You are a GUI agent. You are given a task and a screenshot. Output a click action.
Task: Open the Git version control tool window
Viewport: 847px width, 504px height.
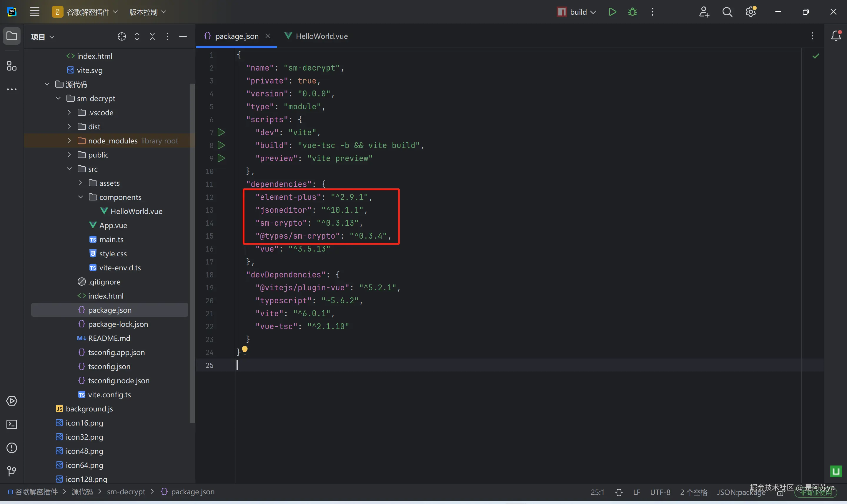pos(11,471)
